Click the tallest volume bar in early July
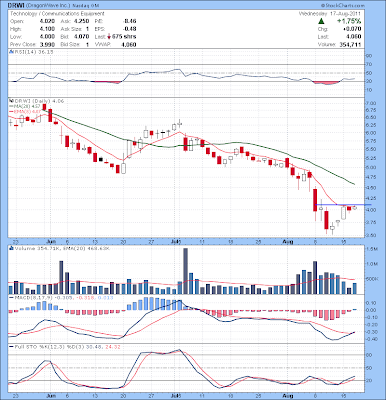This screenshot has width=386, height=400. (186, 271)
